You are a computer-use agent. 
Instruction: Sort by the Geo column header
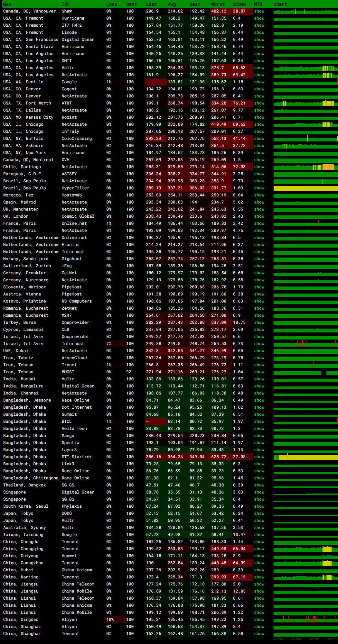(x=7, y=4)
